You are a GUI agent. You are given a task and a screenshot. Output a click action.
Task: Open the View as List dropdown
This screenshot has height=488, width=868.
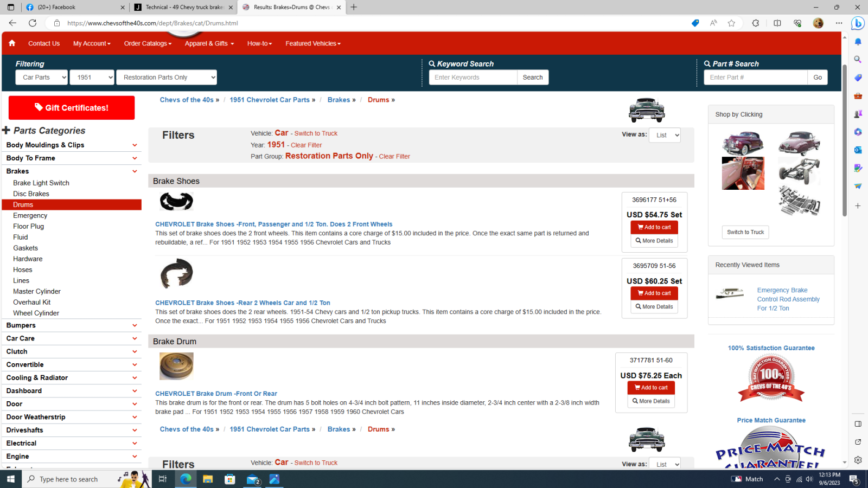click(x=665, y=135)
